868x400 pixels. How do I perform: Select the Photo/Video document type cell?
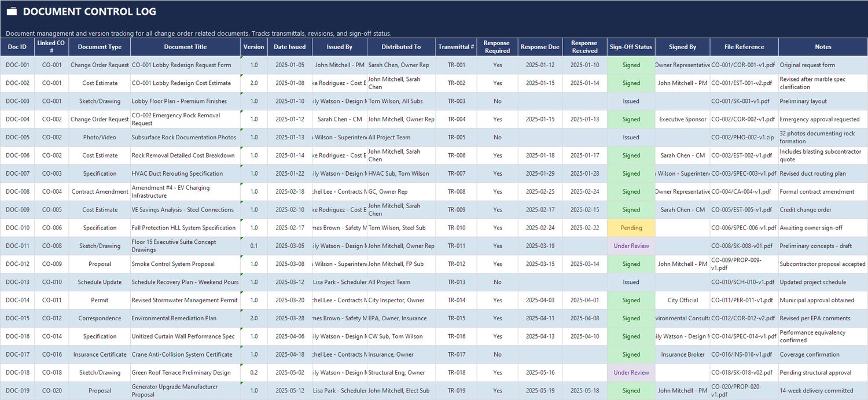pos(100,137)
